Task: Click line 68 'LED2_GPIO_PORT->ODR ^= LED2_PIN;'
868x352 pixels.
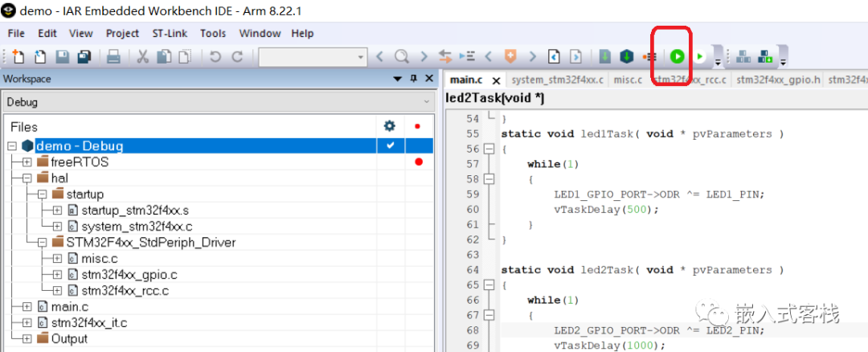Action: (659, 329)
